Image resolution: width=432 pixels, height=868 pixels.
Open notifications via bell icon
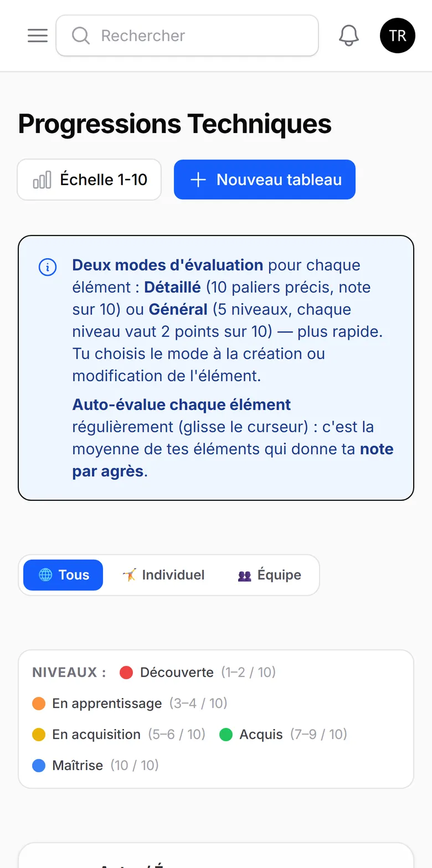[349, 35]
